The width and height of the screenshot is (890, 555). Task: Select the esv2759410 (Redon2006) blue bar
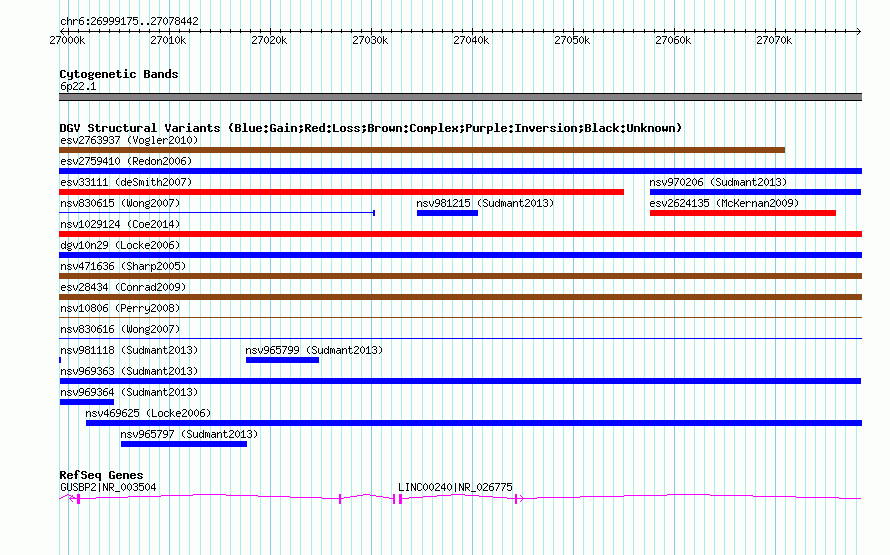coord(460,171)
